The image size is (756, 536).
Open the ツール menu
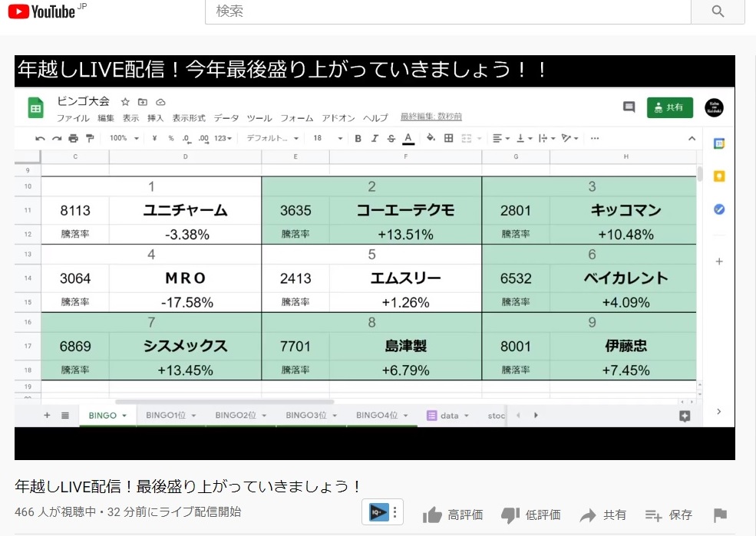259,118
